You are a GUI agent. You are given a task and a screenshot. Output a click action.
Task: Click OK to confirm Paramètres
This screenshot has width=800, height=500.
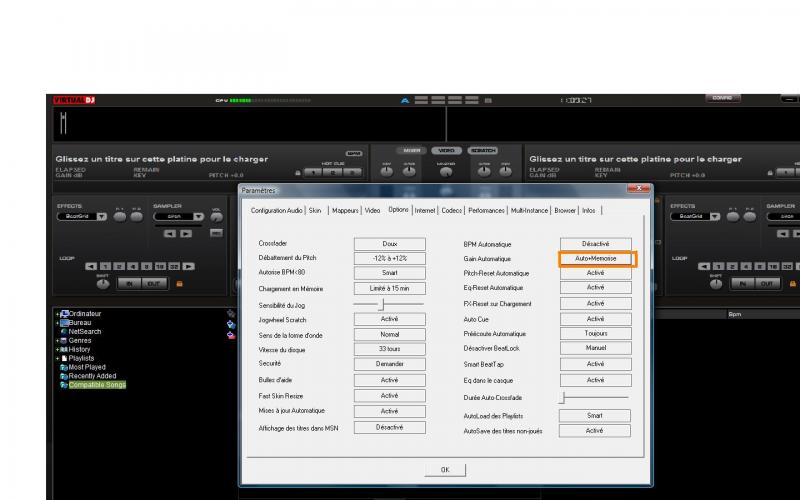click(x=445, y=469)
